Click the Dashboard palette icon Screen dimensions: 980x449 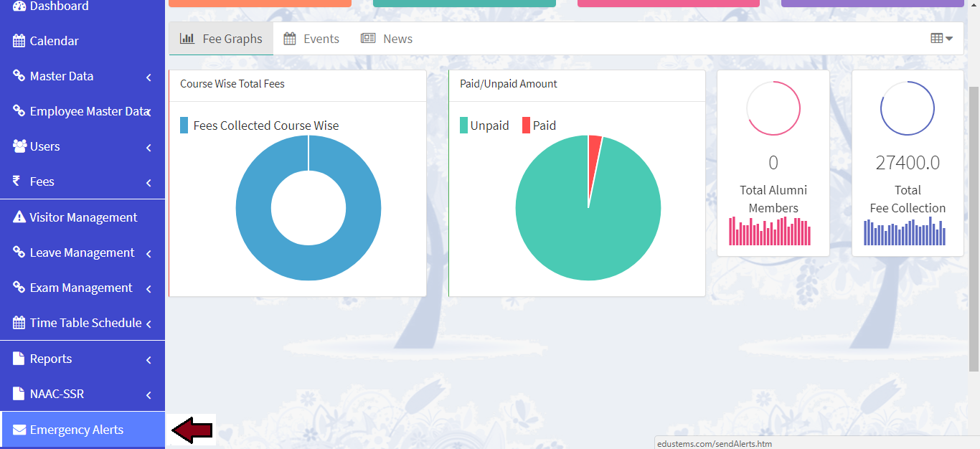point(19,6)
